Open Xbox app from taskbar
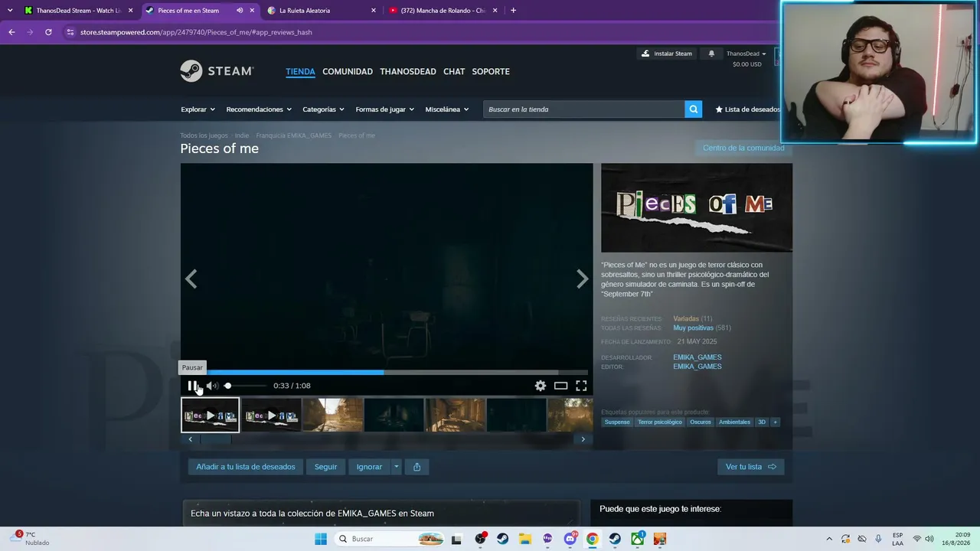 (x=637, y=539)
